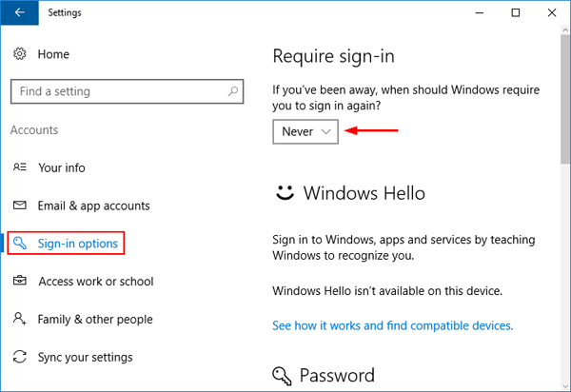This screenshot has width=571, height=392.
Task: Click the Sync your settings icon
Action: click(20, 358)
